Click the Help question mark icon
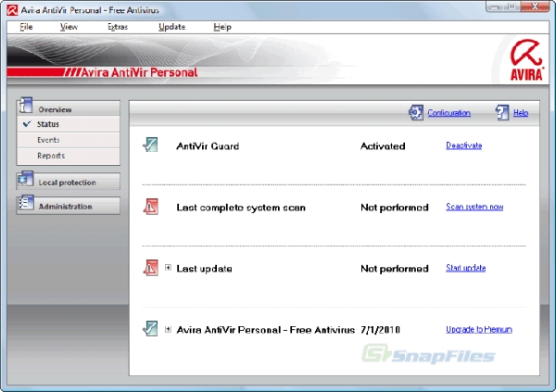 [x=502, y=112]
